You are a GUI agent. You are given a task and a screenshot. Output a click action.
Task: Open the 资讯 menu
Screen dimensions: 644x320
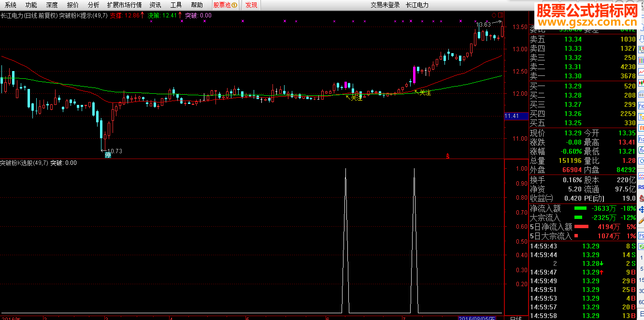[155, 5]
